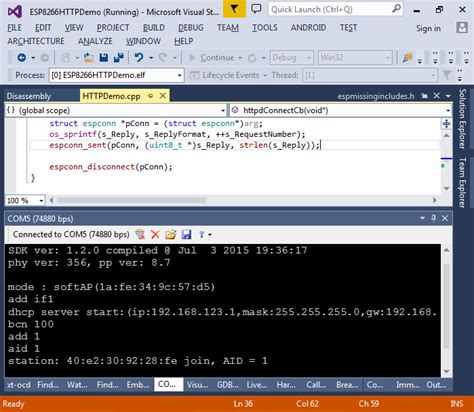Click the Navigate Forward arrow icon
The image size is (474, 412).
click(x=45, y=58)
